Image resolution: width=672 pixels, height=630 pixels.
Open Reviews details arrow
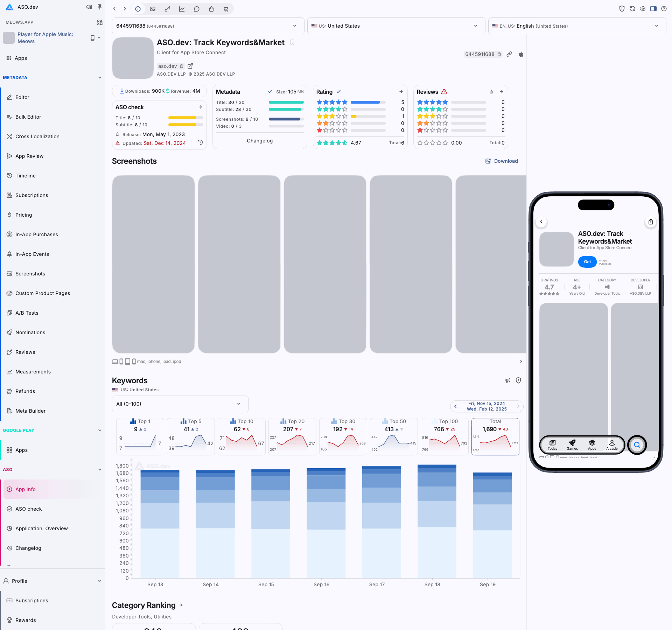pos(502,92)
